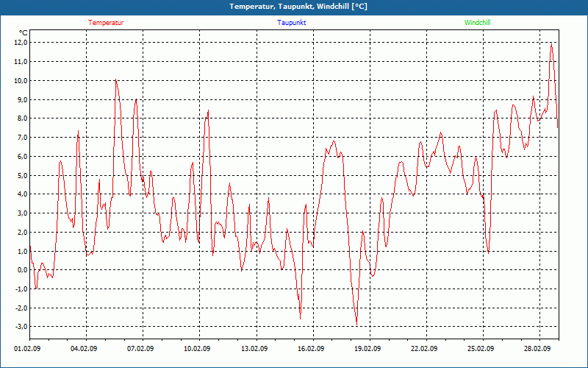This screenshot has height=368, width=588.
Task: Click the 12 °C temperature peak near 28.02.09
Action: tap(551, 44)
